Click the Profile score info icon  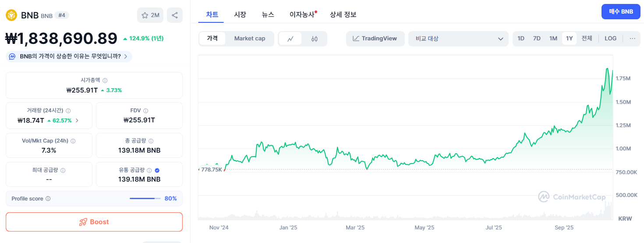click(48, 199)
